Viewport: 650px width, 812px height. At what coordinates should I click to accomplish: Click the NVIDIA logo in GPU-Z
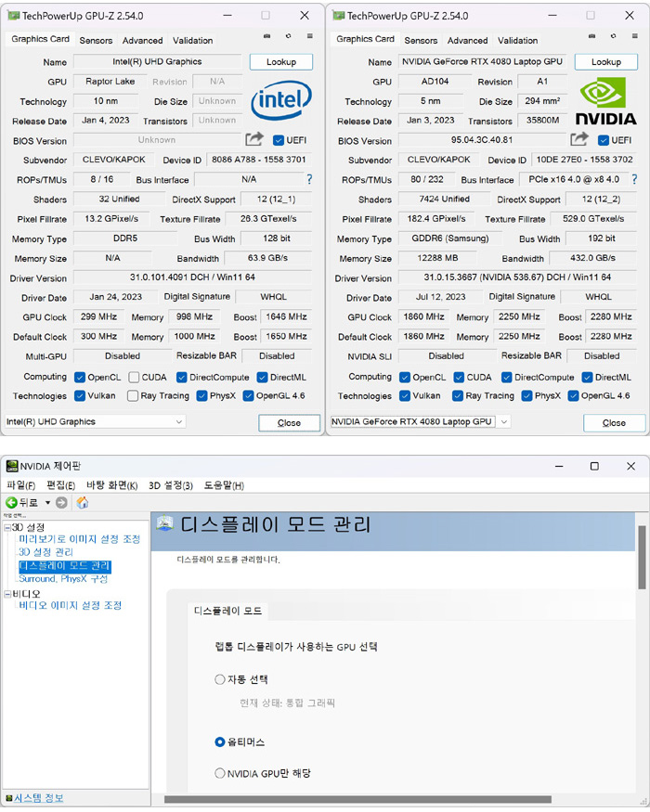coord(606,101)
